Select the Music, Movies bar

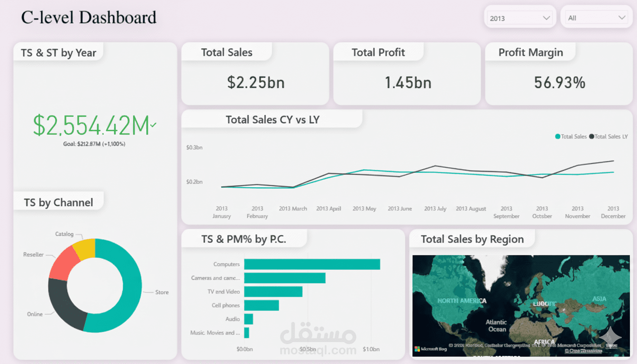[246, 333]
